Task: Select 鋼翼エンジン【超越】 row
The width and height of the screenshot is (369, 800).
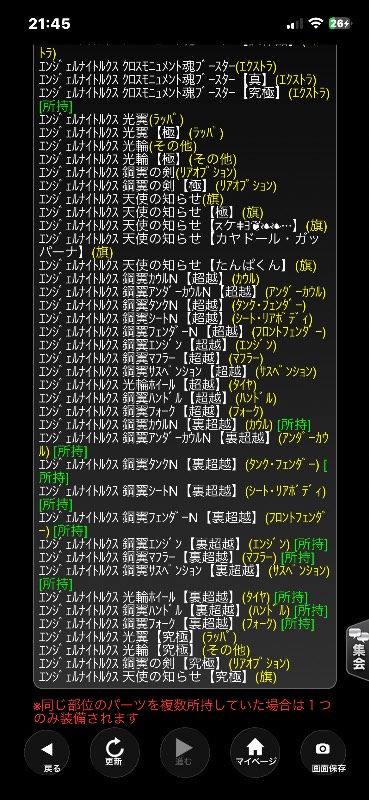Action: (x=158, y=345)
